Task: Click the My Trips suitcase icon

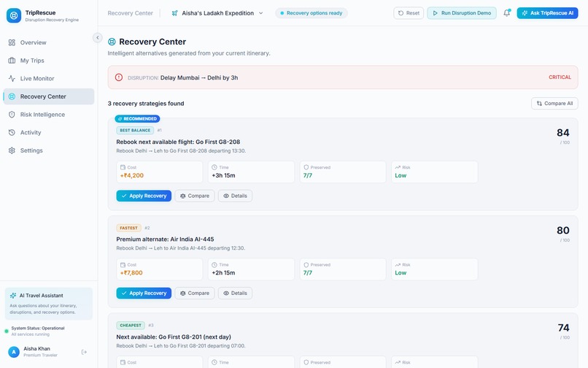Action: tap(12, 61)
